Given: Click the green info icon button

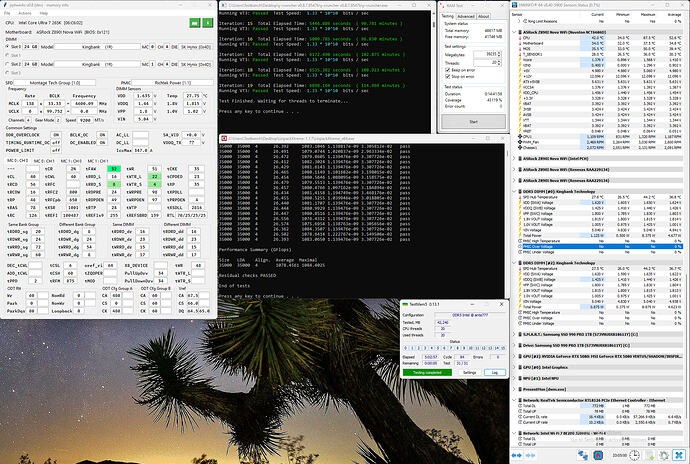Looking at the screenshot, I should point(208,22).
